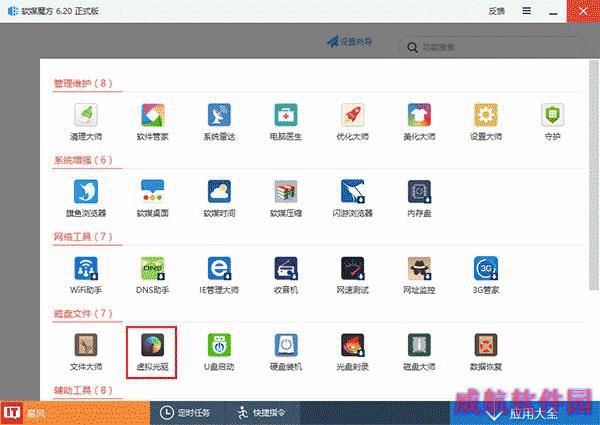Open 美化大师 beautify tool
Image resolution: width=600 pixels, height=425 pixels.
419,115
